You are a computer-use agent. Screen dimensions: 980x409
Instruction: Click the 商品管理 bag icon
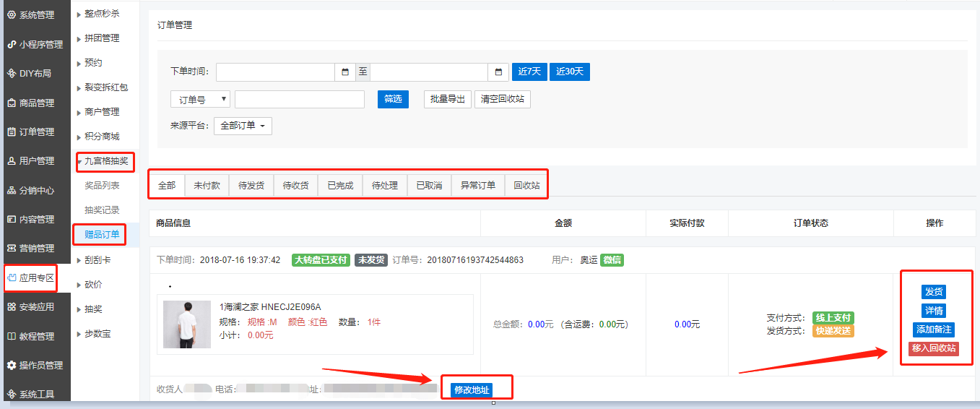pyautogui.click(x=12, y=103)
